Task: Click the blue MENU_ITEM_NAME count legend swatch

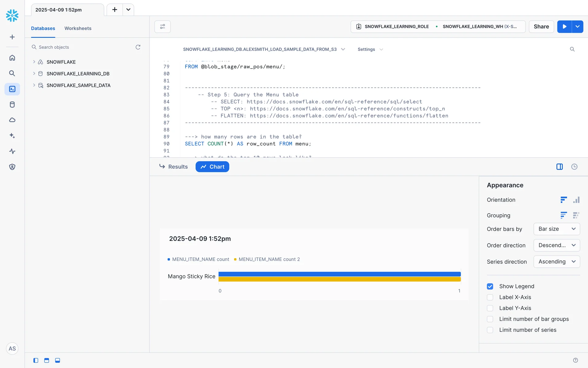Action: tap(169, 259)
